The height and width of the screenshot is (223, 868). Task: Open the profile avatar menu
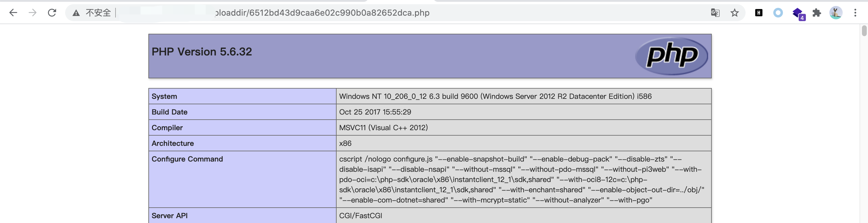(x=836, y=13)
